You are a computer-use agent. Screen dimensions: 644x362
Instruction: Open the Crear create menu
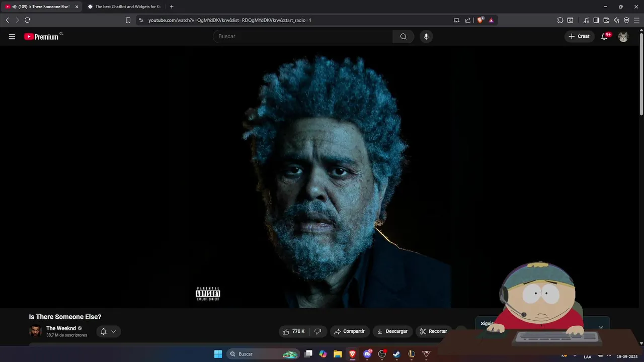(x=579, y=36)
